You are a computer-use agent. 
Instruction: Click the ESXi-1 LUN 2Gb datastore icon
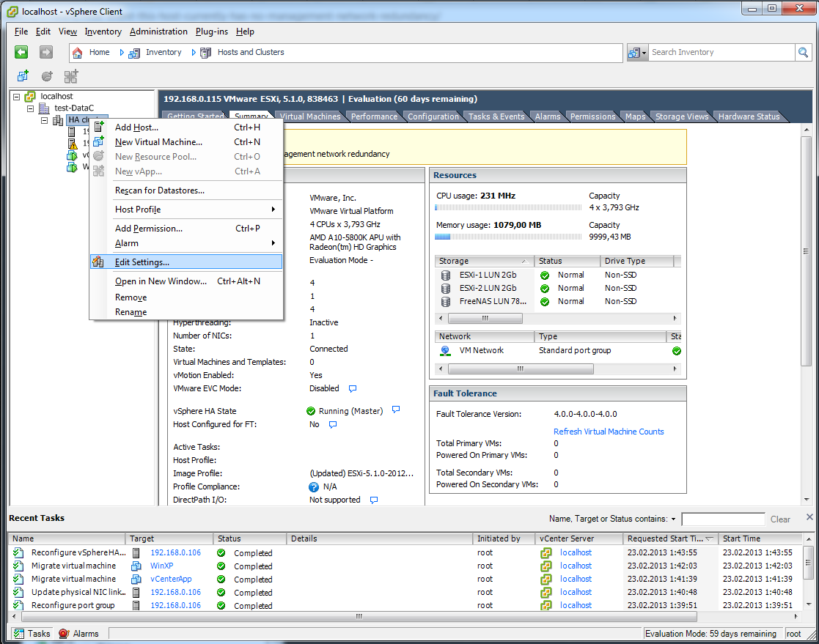pyautogui.click(x=446, y=275)
